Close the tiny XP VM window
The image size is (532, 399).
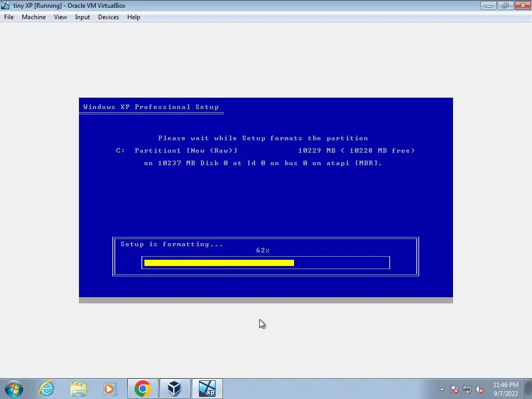click(x=523, y=5)
